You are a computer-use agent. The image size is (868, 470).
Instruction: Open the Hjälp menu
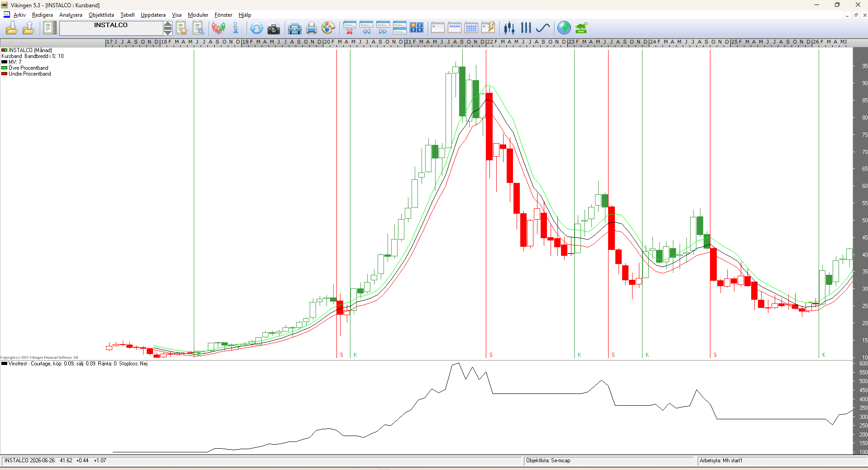tap(245, 15)
